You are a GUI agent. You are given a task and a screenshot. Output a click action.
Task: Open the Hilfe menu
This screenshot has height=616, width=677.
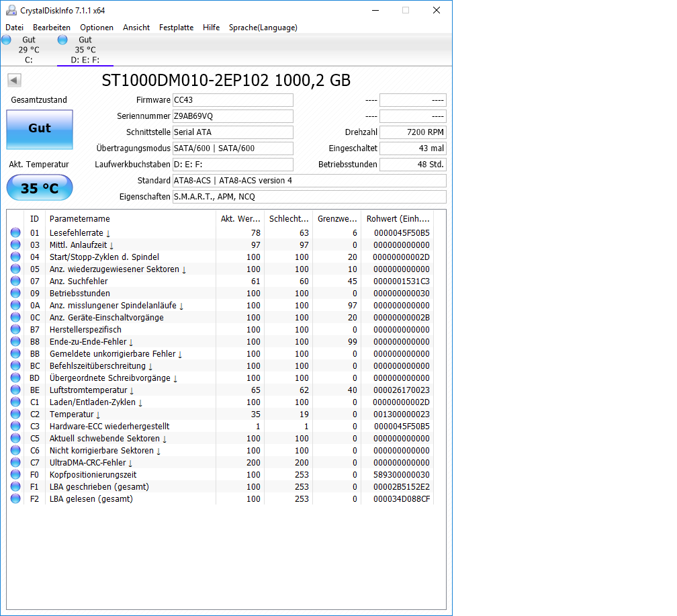tap(211, 28)
